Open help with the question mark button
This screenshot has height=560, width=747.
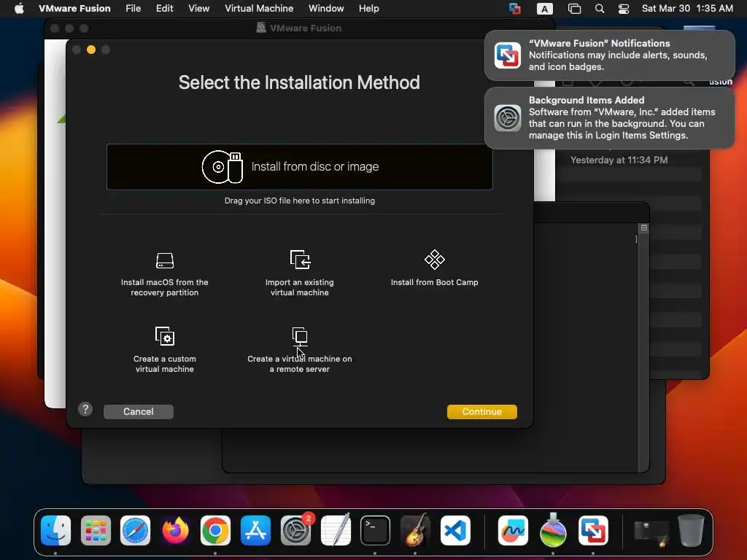pyautogui.click(x=85, y=409)
